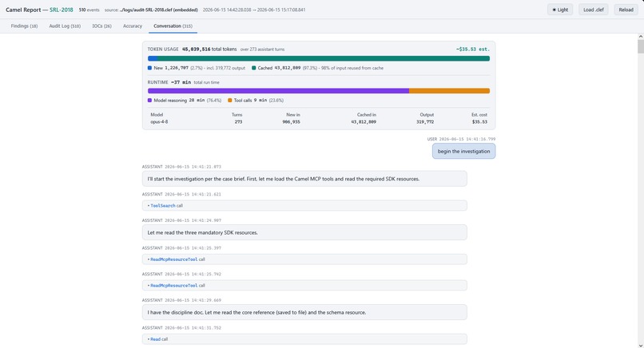644x348 pixels.
Task: Click the '906,935' New in cell
Action: click(291, 122)
